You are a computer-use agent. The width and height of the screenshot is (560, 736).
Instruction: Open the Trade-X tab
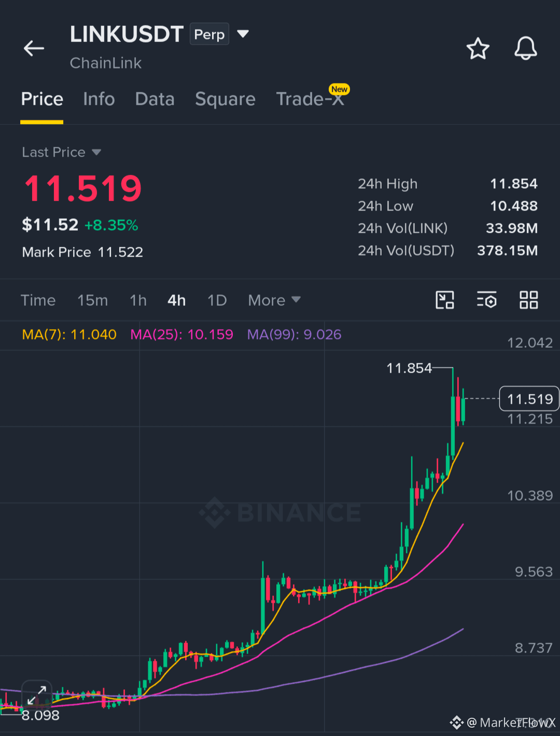(310, 99)
